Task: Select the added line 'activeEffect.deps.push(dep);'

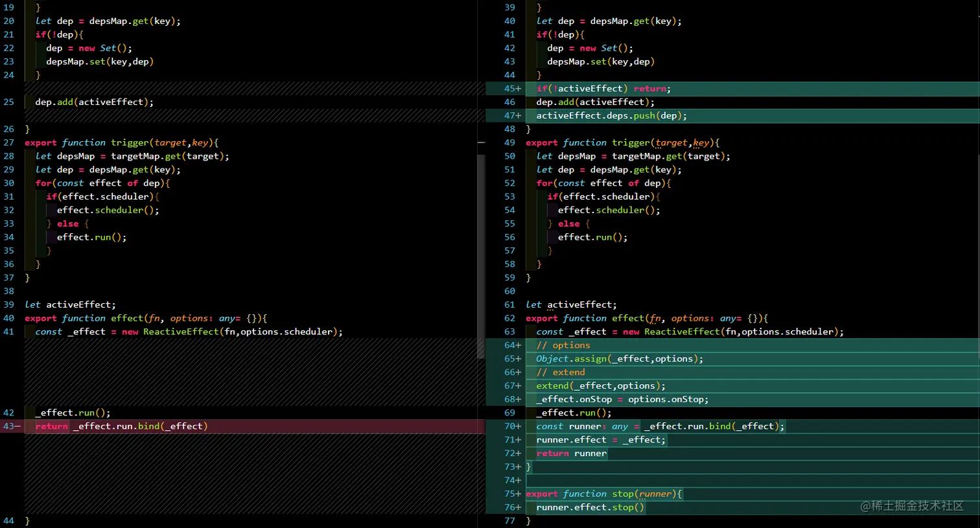Action: click(x=611, y=115)
